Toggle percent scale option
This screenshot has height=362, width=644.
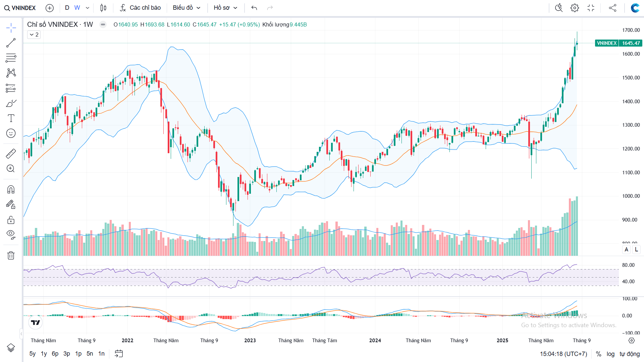coord(598,354)
